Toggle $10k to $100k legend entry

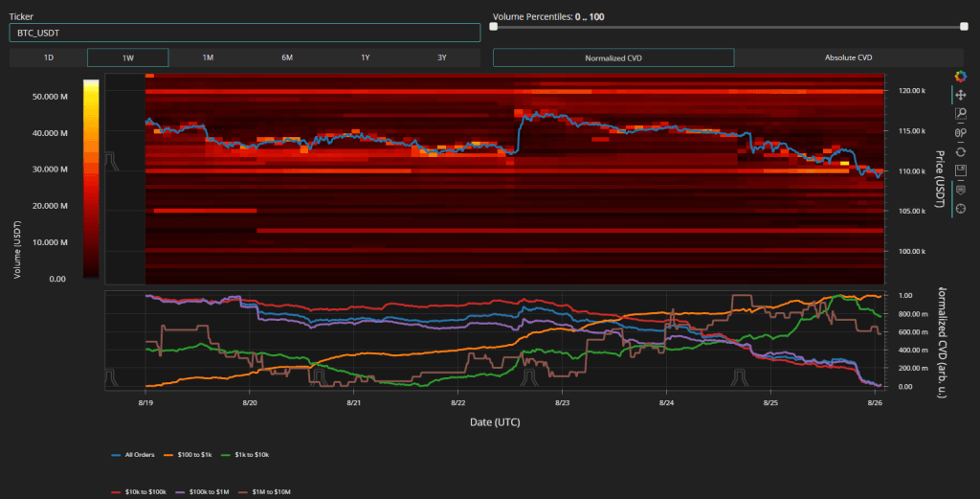139,492
